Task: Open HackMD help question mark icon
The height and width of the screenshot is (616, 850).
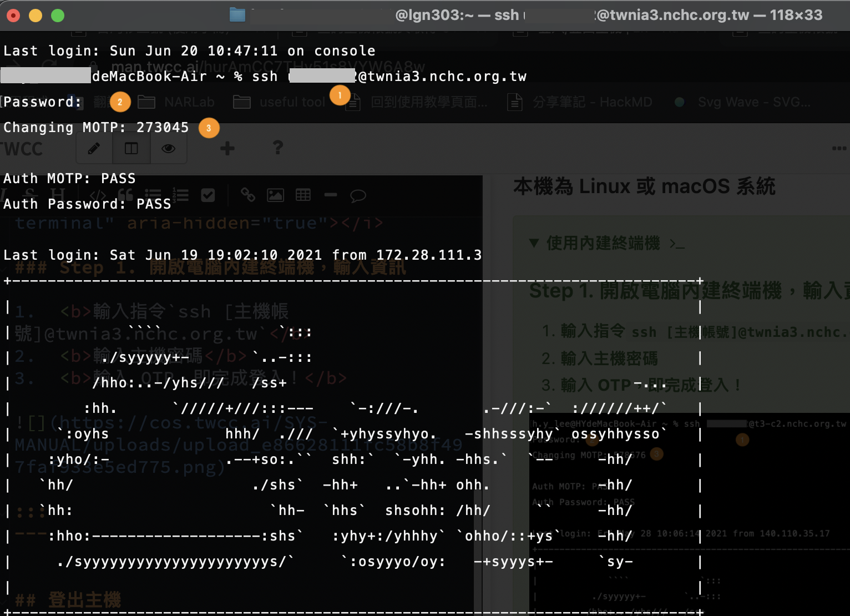Action: [x=278, y=148]
